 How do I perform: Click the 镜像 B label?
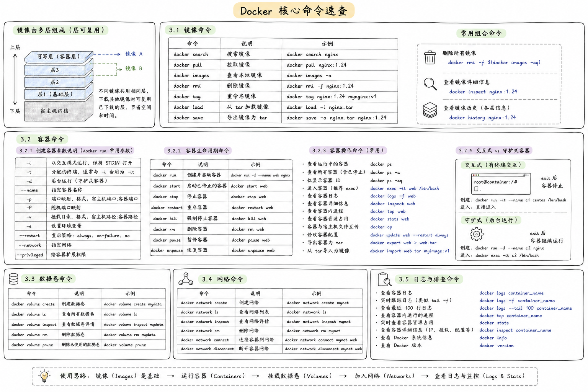point(134,69)
